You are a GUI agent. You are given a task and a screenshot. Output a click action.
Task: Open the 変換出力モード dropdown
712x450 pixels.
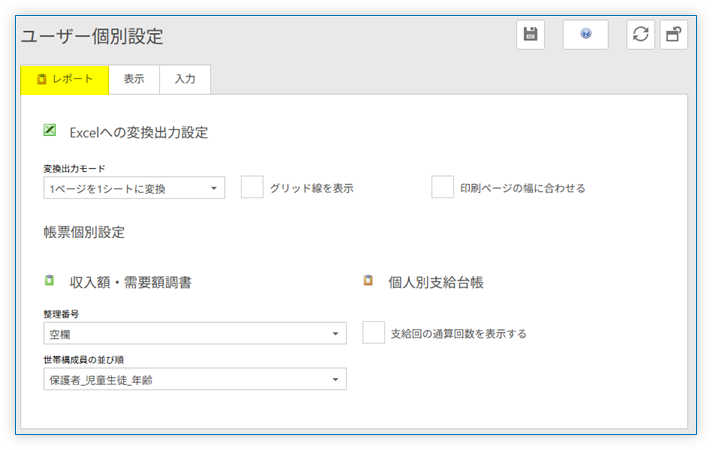pyautogui.click(x=134, y=188)
